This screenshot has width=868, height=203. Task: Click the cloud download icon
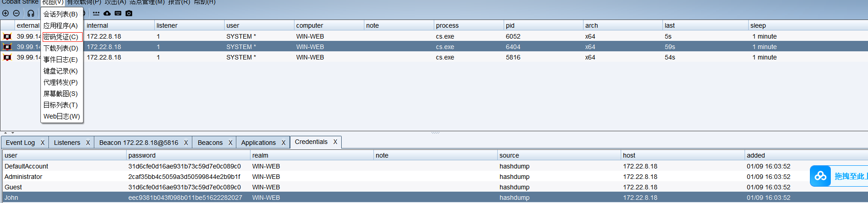click(107, 13)
